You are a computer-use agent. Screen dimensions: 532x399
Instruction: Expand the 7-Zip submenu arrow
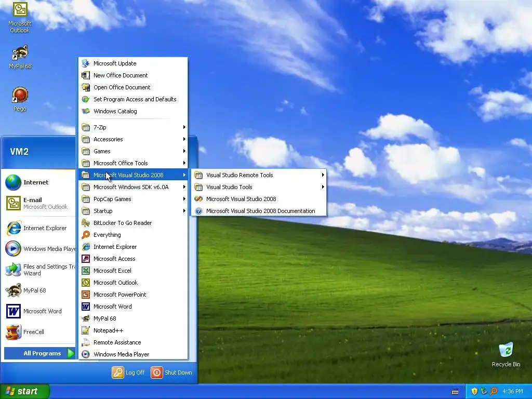pyautogui.click(x=184, y=127)
